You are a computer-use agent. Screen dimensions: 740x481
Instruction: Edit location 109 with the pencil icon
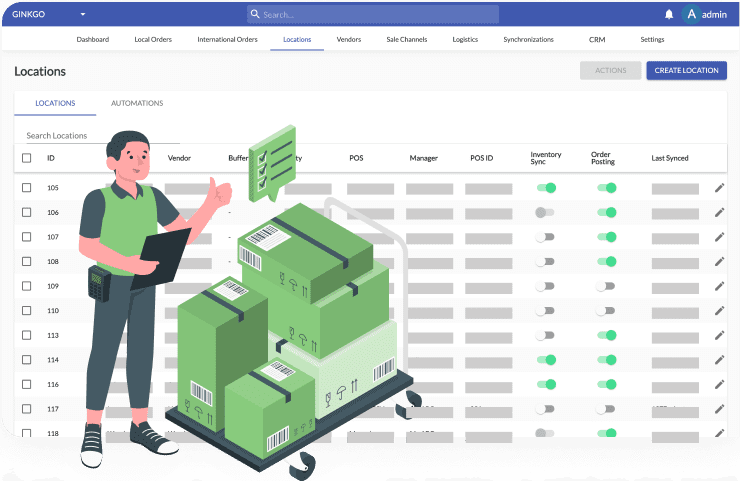click(x=719, y=286)
